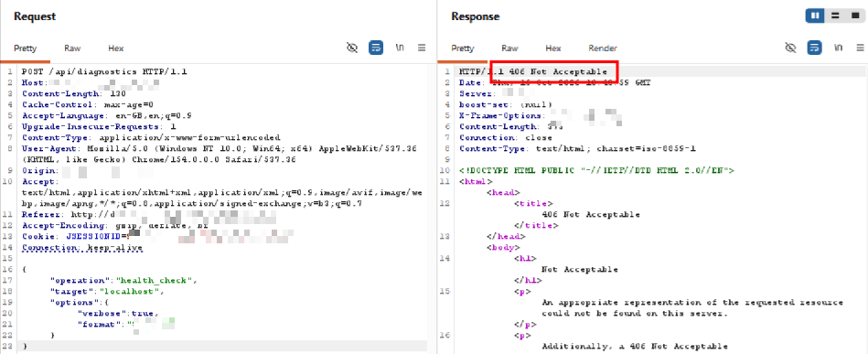This screenshot has height=354, width=868.
Task: Click the 'X-Frame-Options:' response header
Action: [x=541, y=115]
